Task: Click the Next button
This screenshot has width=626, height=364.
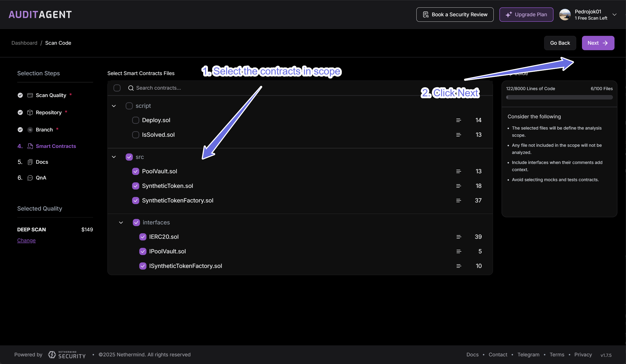Action: [x=598, y=43]
